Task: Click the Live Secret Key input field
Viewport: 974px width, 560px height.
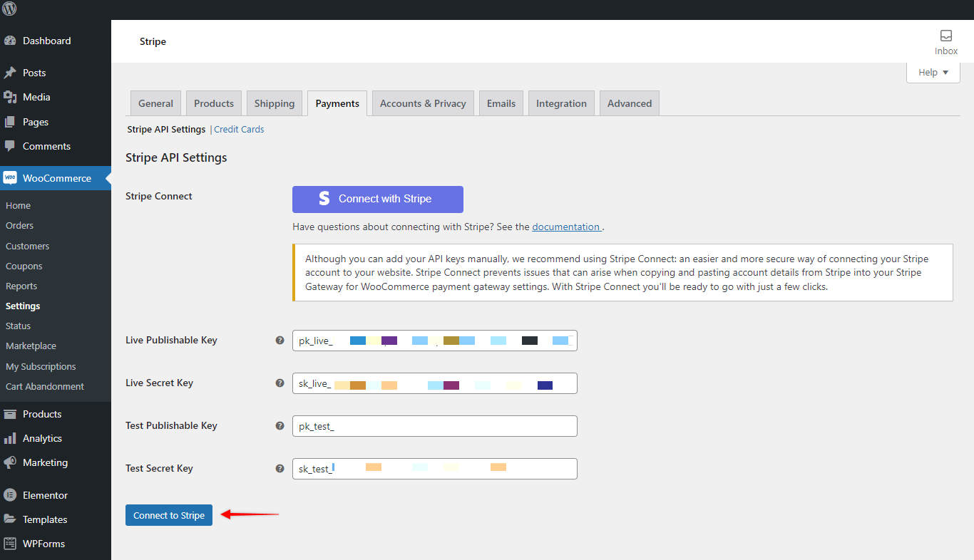Action: pos(435,383)
